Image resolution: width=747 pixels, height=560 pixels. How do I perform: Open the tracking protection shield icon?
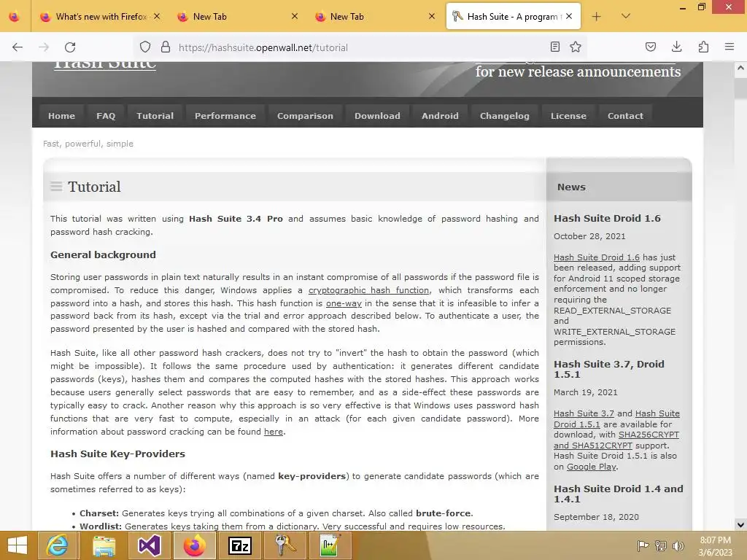145,47
